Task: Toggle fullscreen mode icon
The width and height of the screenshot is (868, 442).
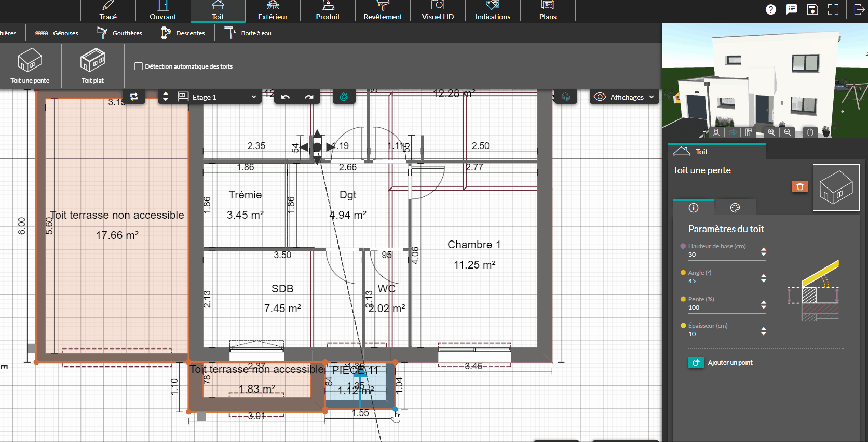Action: coord(833,9)
